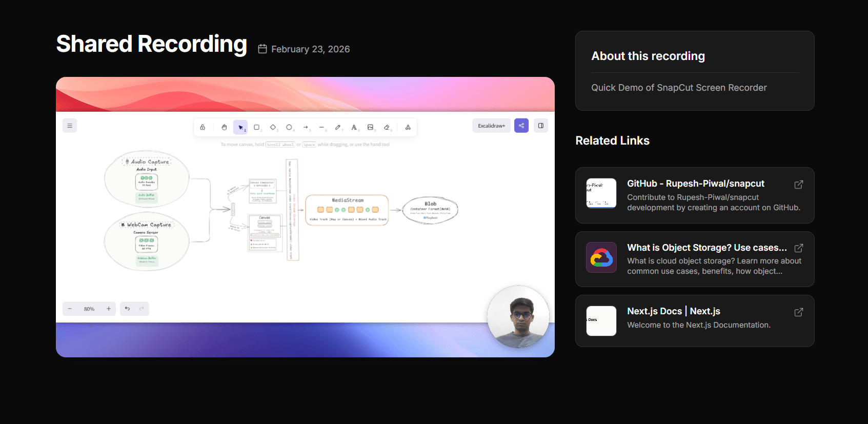
Task: Open the more shapes tools menu
Action: (408, 127)
